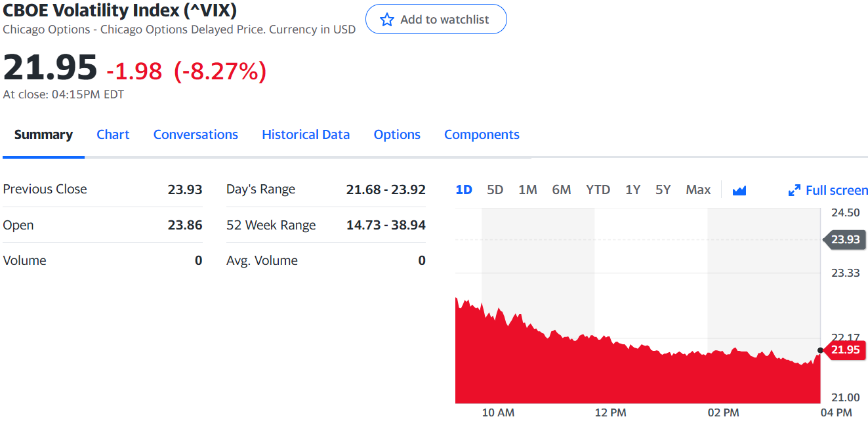Click the 52 Week Range label
The height and width of the screenshot is (421, 868).
(271, 225)
